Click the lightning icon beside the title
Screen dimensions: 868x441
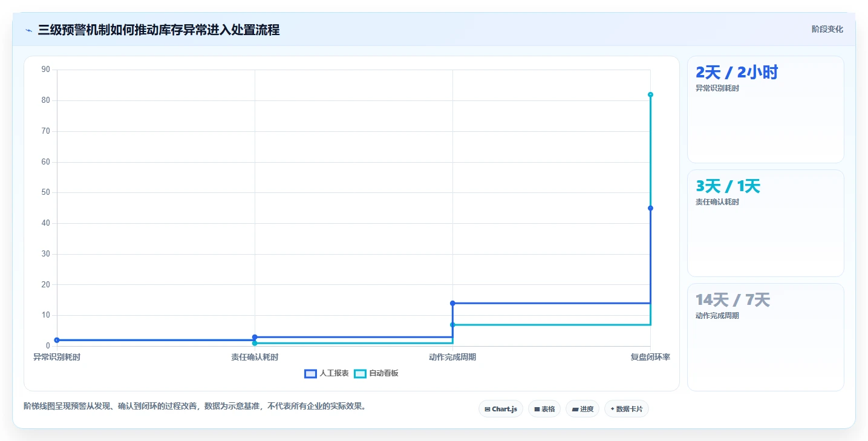(28, 30)
